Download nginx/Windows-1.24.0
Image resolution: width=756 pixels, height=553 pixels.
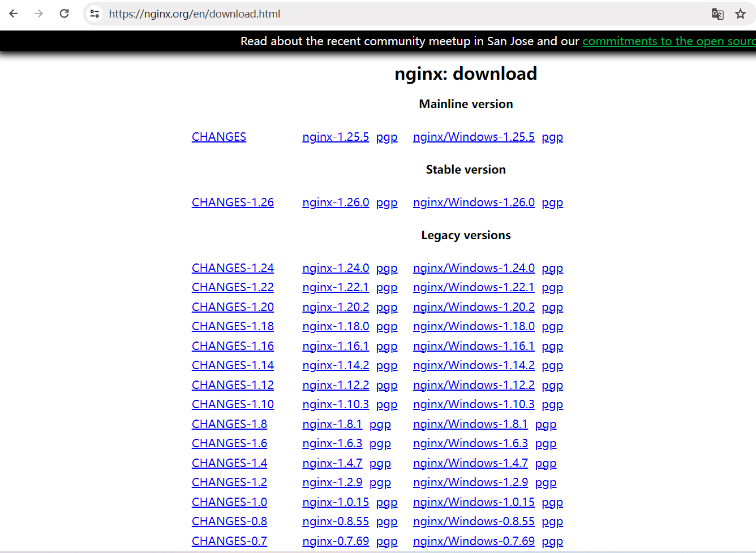474,268
